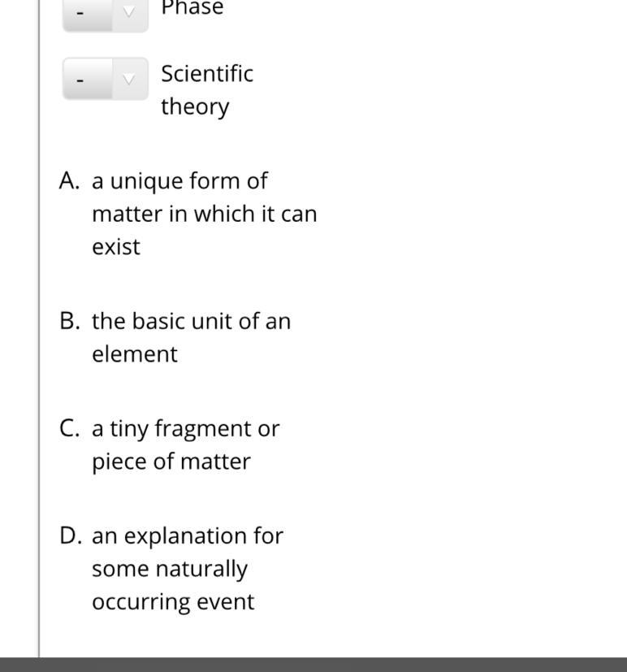Open the Scientific theory matching dropdown

click(x=106, y=79)
